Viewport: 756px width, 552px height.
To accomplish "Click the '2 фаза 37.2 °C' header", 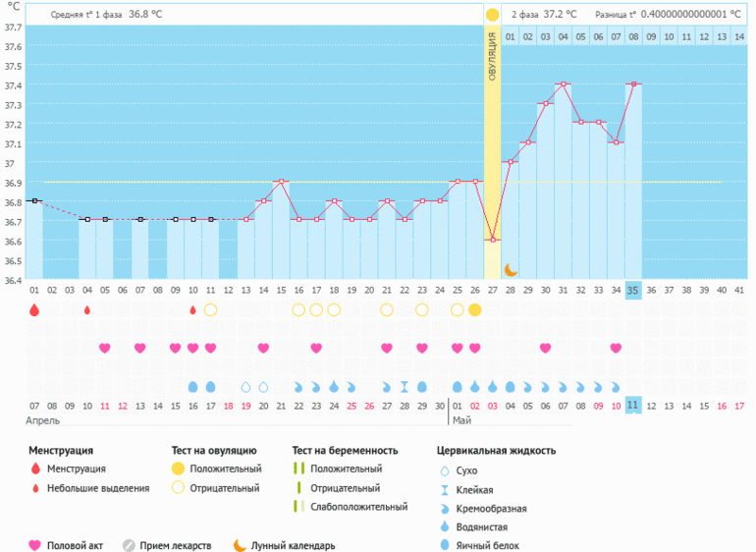I will coord(543,15).
